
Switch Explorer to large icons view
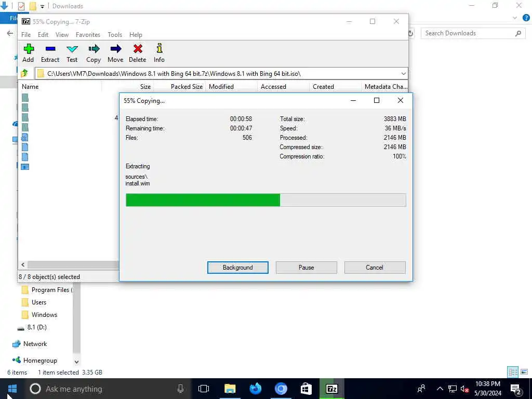pos(524,372)
